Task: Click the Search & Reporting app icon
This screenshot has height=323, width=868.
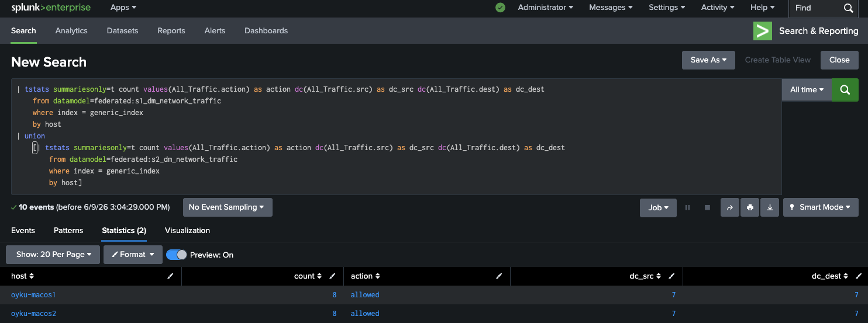Action: coord(763,31)
